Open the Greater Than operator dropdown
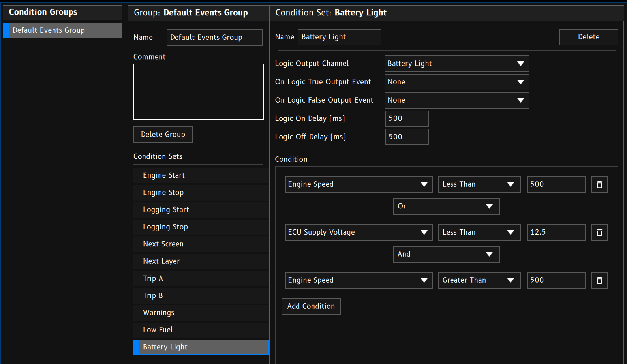Image resolution: width=627 pixels, height=364 pixels. (479, 280)
